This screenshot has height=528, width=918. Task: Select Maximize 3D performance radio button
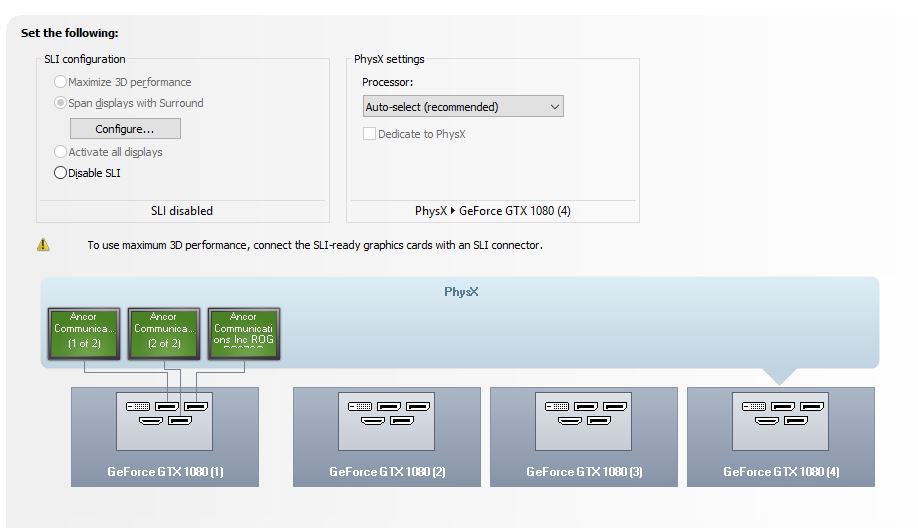pyautogui.click(x=60, y=82)
